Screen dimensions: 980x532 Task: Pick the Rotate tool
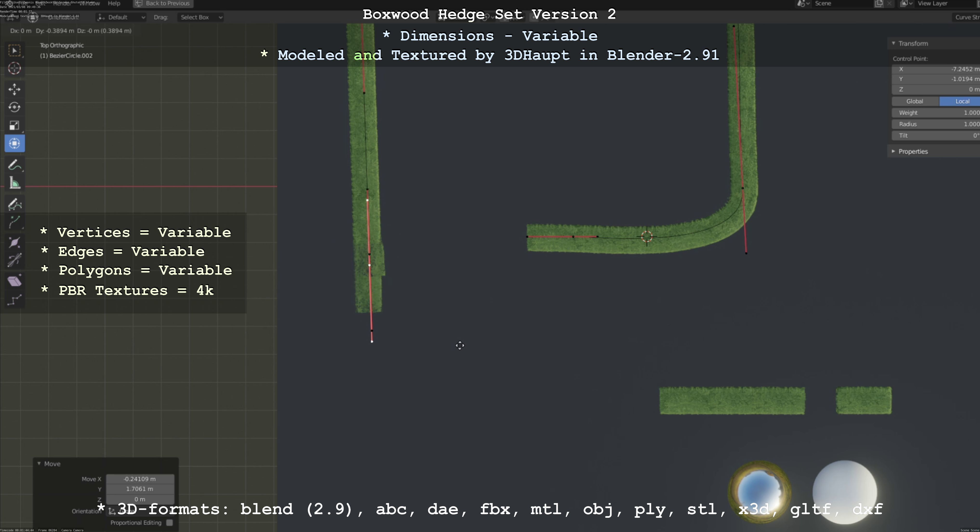tap(14, 107)
